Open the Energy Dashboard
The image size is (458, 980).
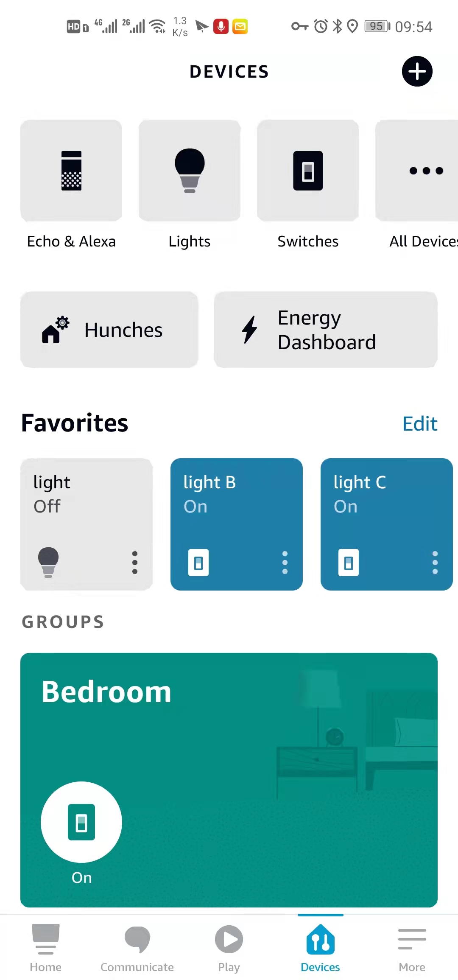pos(325,330)
